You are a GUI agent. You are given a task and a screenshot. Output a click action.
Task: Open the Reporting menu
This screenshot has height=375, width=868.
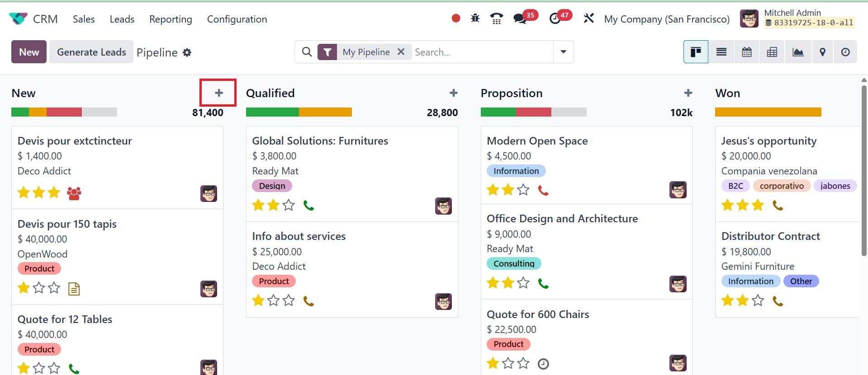[x=171, y=19]
